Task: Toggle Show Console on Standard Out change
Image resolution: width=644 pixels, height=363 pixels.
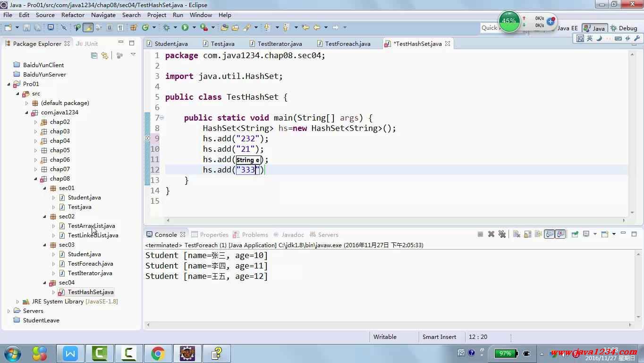Action: 549,234
